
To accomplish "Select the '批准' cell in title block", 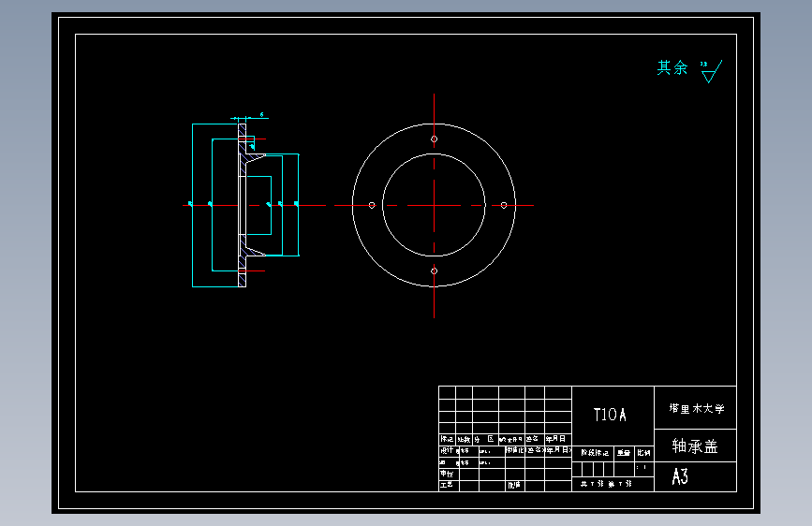I will tap(514, 485).
